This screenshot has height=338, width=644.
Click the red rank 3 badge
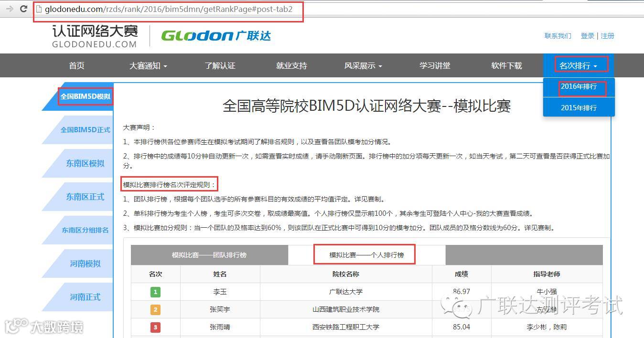[155, 327]
